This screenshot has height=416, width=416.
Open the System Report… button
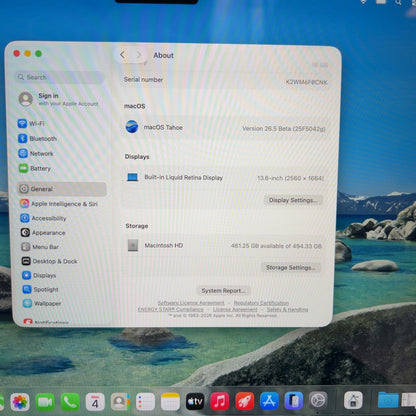click(224, 291)
